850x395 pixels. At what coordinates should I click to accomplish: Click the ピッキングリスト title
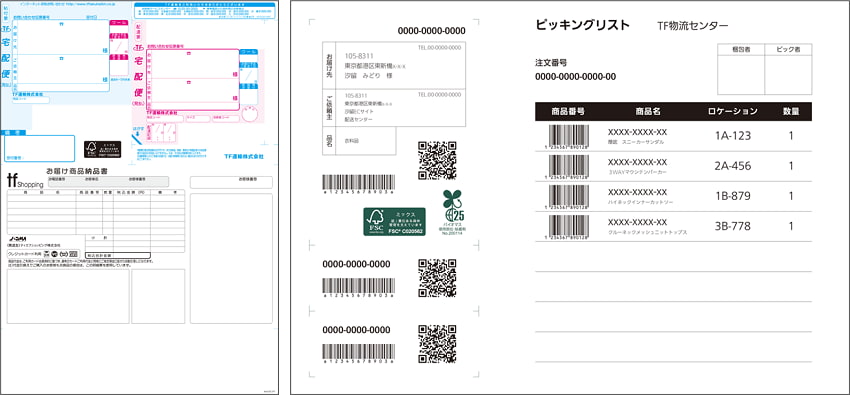click(583, 25)
